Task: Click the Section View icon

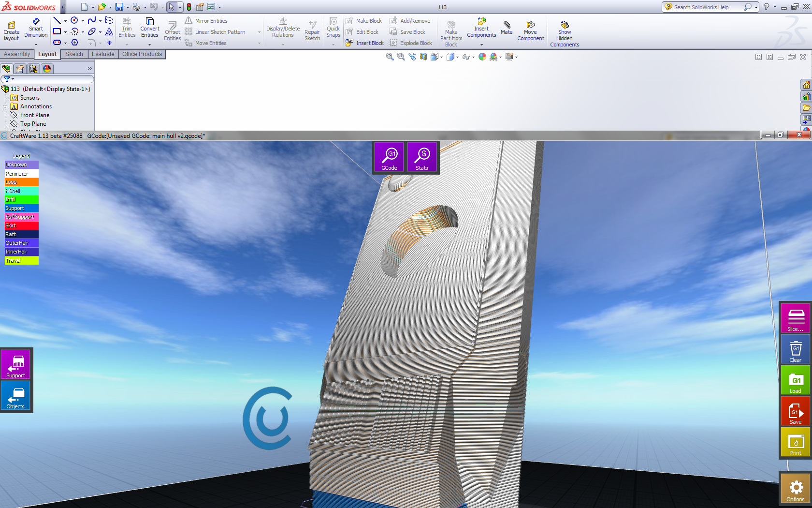Action: (423, 57)
